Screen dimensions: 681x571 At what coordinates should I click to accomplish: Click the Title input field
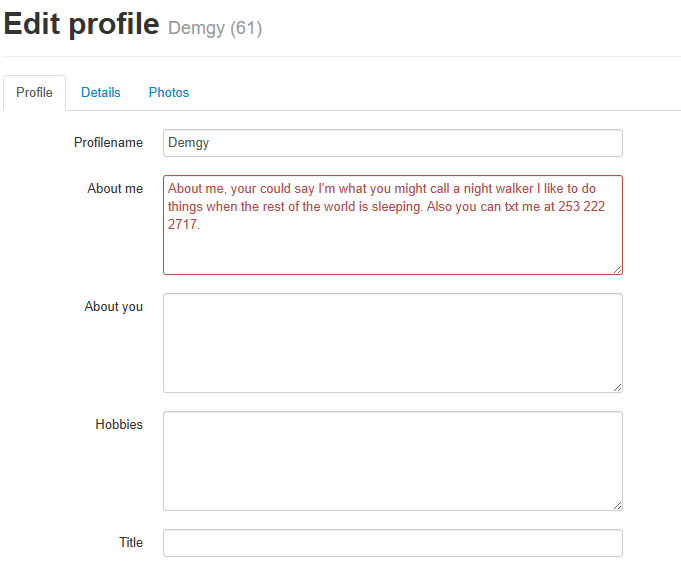(x=392, y=543)
